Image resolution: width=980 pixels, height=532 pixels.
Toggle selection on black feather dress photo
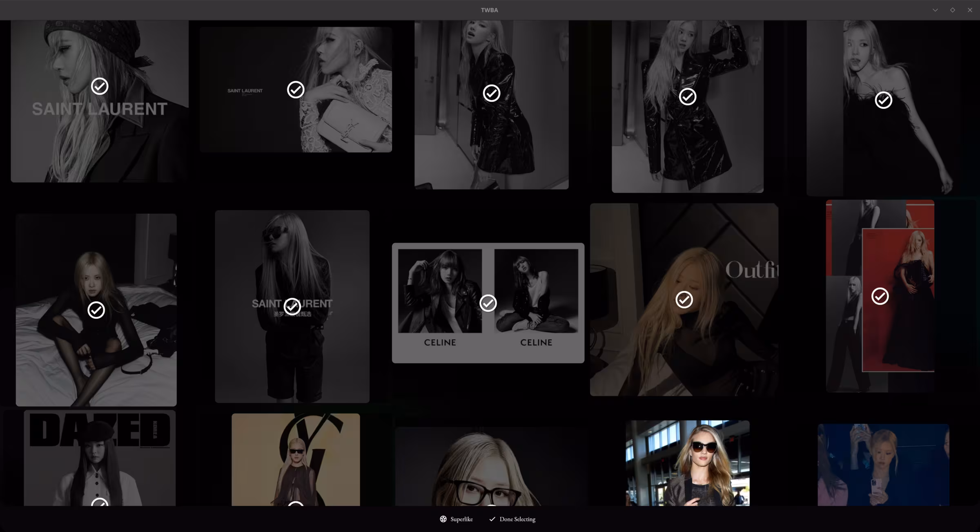click(884, 100)
